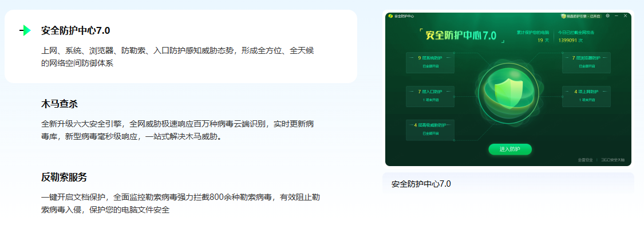
Task: Click the 全面安全 link at bottom
Action: [x=585, y=160]
